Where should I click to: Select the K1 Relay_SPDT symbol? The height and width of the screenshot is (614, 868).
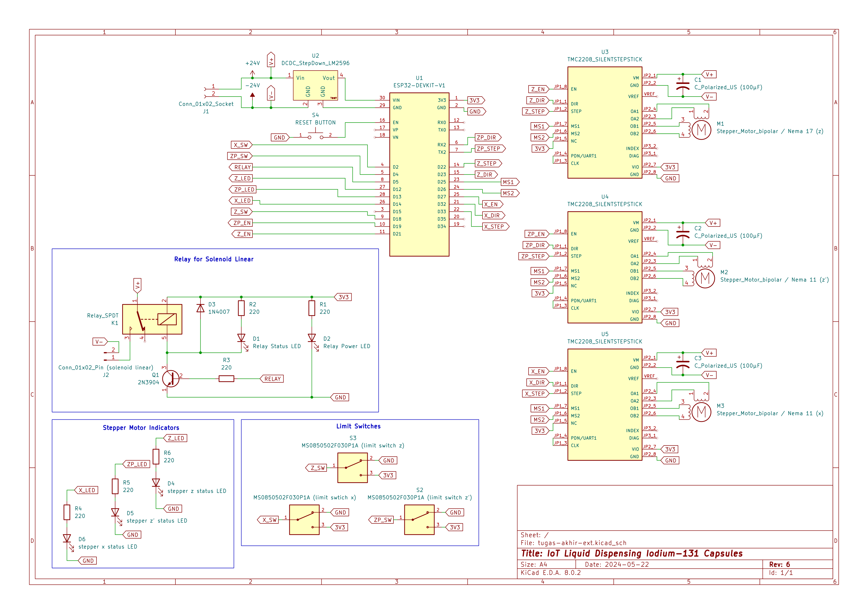[152, 319]
